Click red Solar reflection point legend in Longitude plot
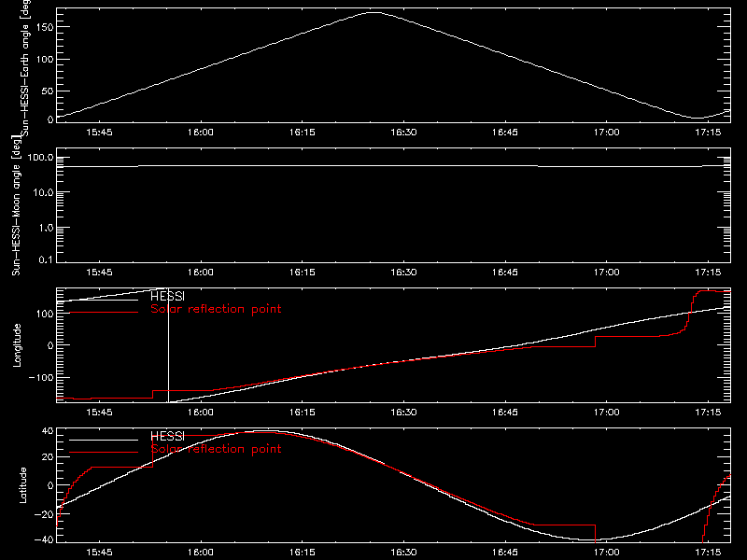 (216, 309)
